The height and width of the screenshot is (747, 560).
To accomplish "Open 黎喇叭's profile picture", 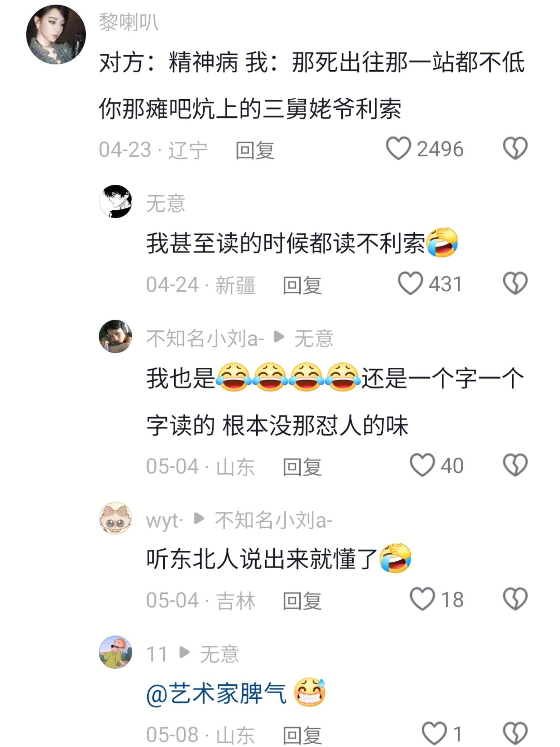I will [56, 34].
